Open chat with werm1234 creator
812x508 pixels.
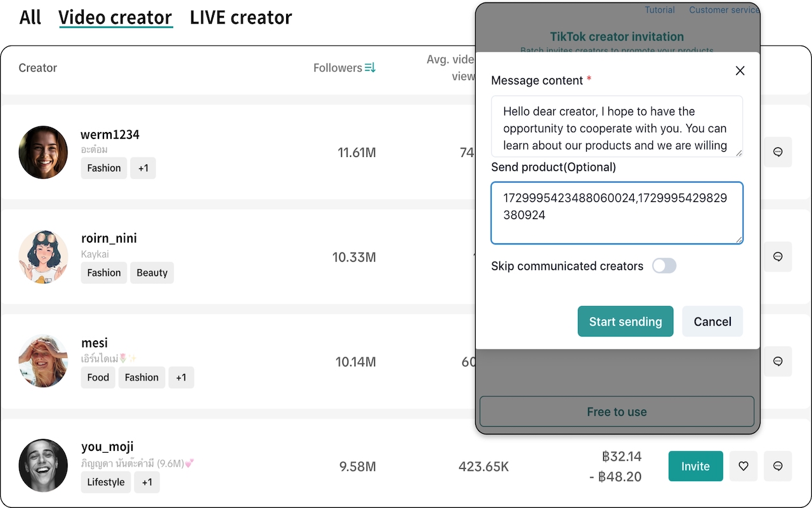pyautogui.click(x=778, y=152)
